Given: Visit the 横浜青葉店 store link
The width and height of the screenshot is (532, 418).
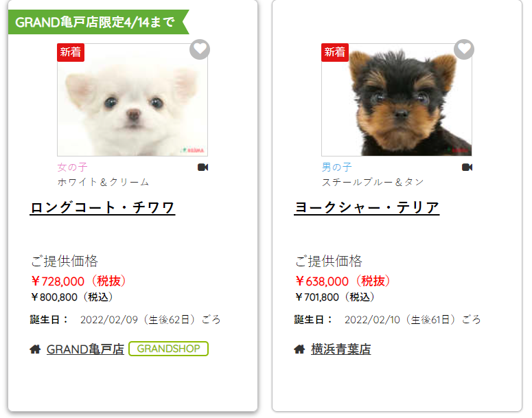Looking at the screenshot, I should click(341, 349).
